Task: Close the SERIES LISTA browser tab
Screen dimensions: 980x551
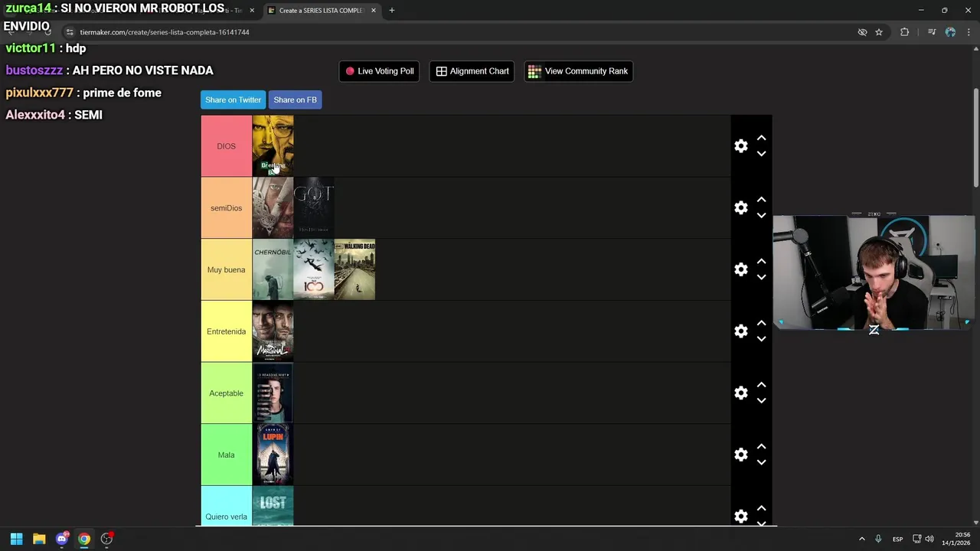Action: 374,11
